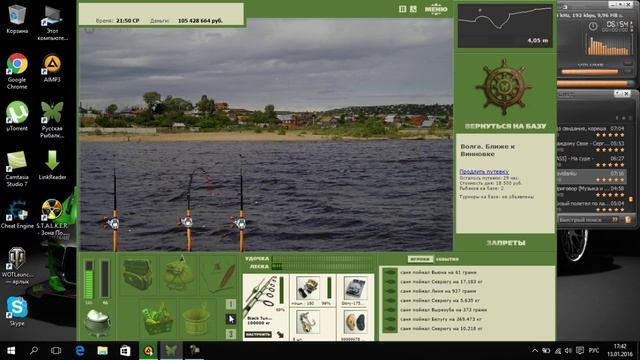This screenshot has width=640, height=360.
Task: Open the Запреты restrictions button
Action: [506, 243]
